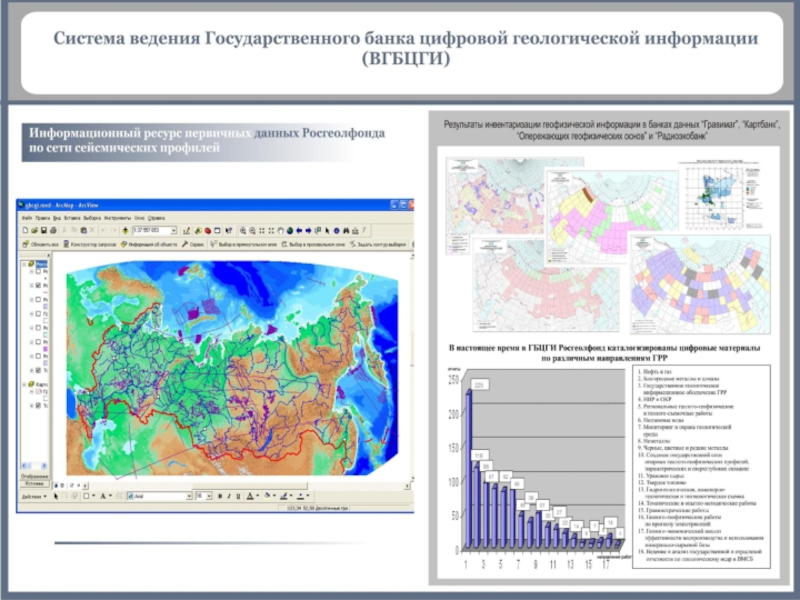Click the rectangle shape tool in drawing toolbar
The width and height of the screenshot is (800, 600).
(x=86, y=496)
